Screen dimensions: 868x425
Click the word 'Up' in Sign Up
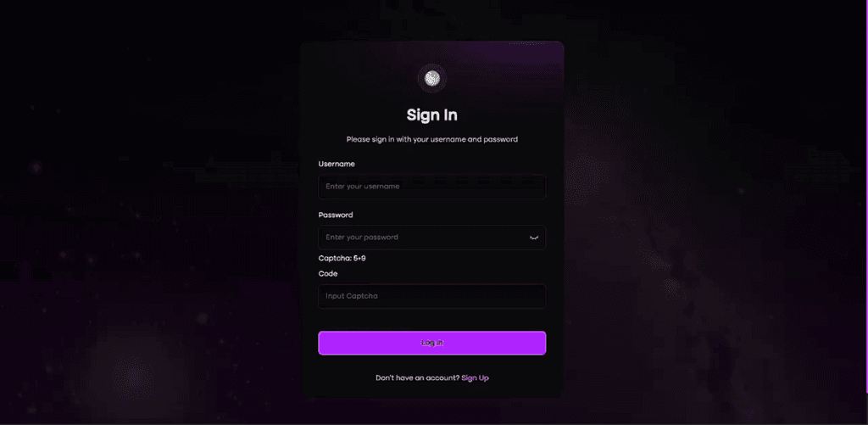coord(483,377)
